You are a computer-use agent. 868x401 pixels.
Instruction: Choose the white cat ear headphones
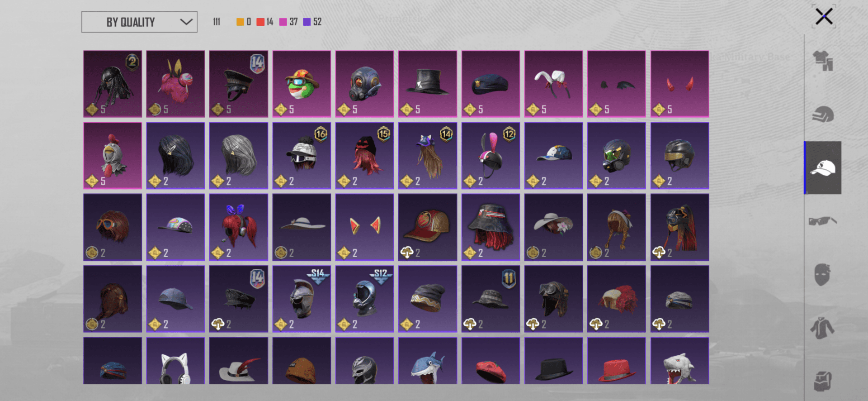(x=175, y=361)
